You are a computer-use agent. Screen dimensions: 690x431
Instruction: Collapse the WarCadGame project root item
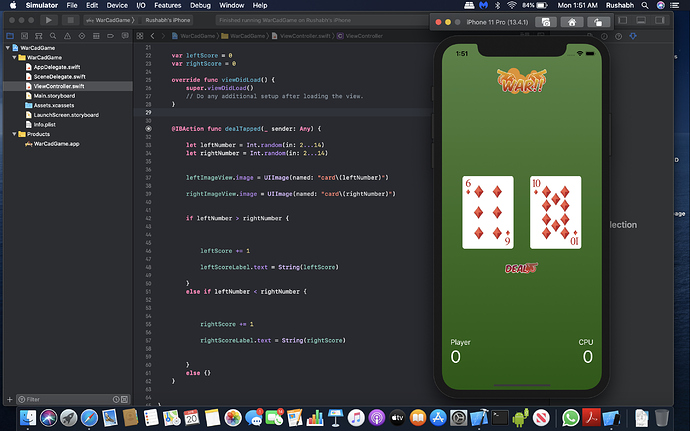(x=8, y=47)
